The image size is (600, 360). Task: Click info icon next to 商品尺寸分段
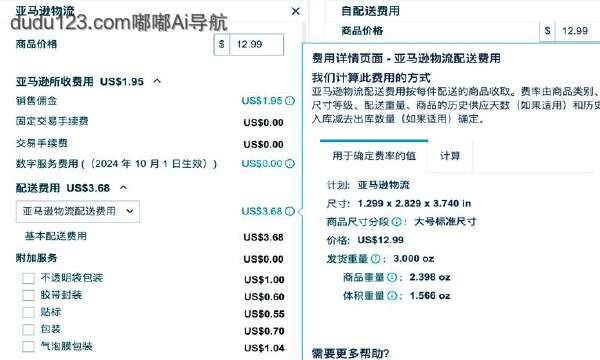397,222
